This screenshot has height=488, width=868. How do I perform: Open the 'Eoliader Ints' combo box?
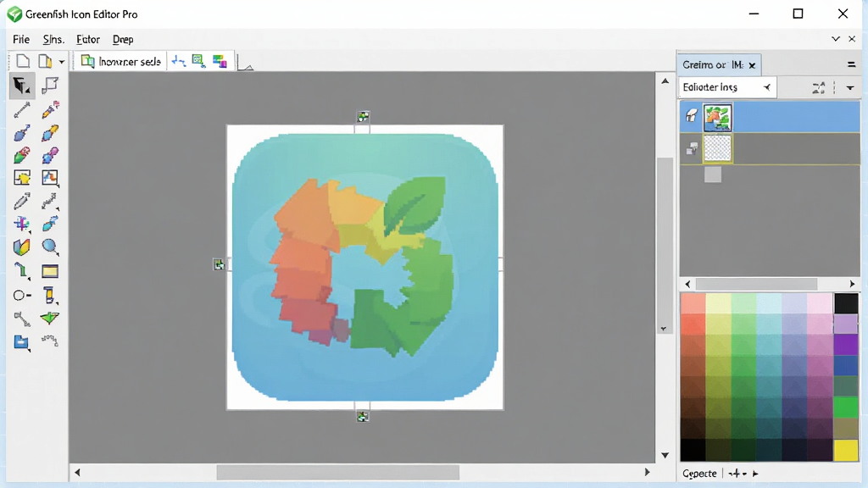[727, 87]
